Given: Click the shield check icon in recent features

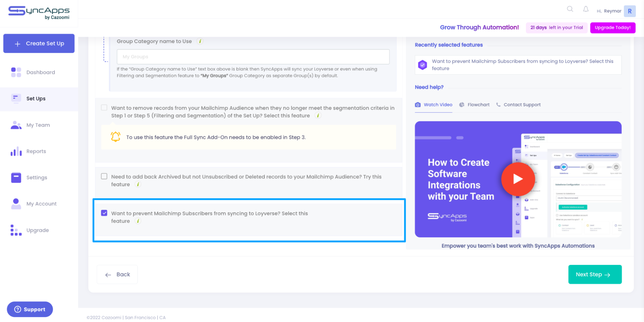Looking at the screenshot, I should (422, 65).
